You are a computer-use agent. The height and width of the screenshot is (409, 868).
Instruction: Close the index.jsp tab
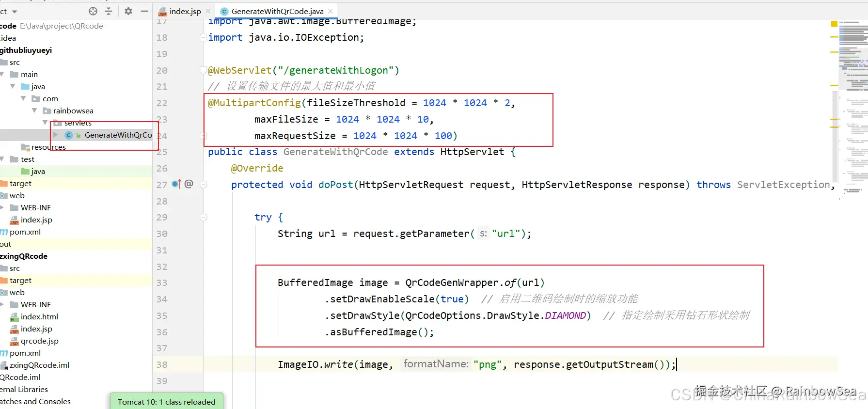208,11
